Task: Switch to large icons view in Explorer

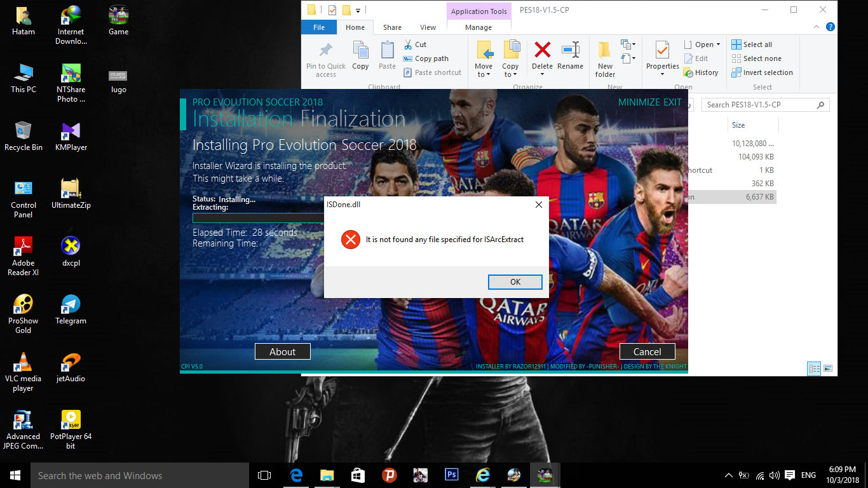Action: pyautogui.click(x=828, y=369)
